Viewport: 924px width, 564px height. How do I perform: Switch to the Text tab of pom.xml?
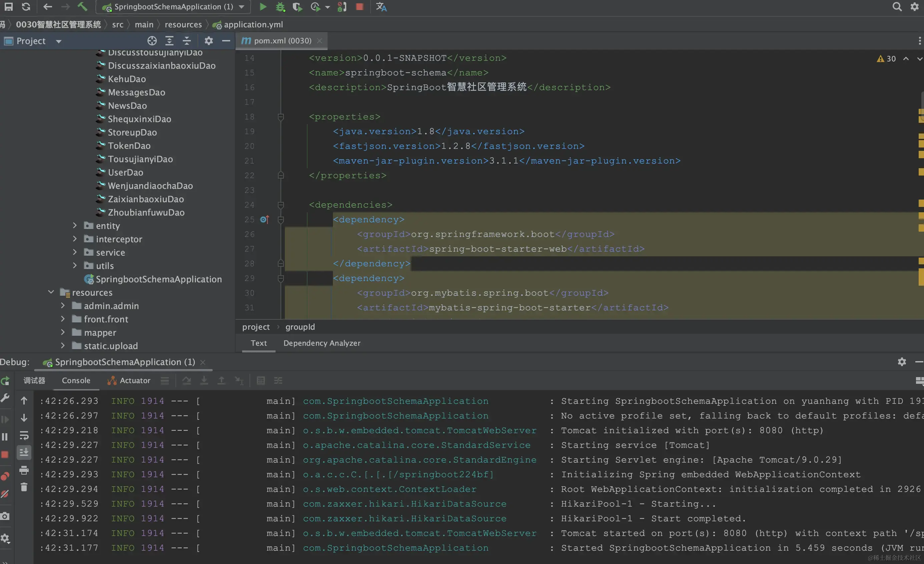click(x=259, y=343)
